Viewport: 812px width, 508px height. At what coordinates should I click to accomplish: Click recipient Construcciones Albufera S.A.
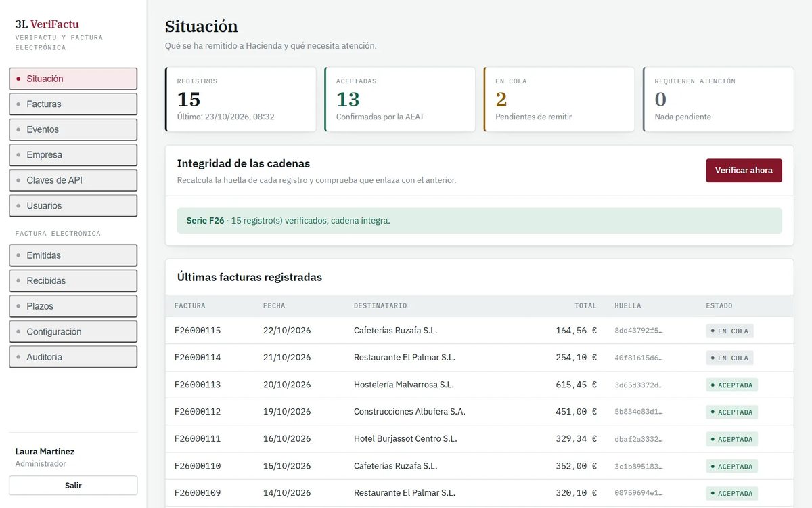(409, 412)
